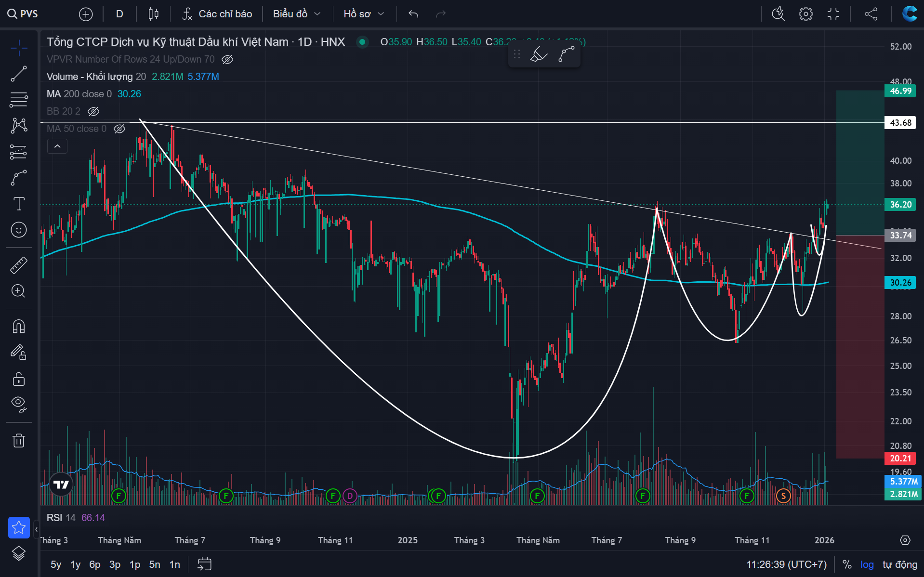This screenshot has width=924, height=577.
Task: Switch to the 1y time range
Action: point(76,564)
